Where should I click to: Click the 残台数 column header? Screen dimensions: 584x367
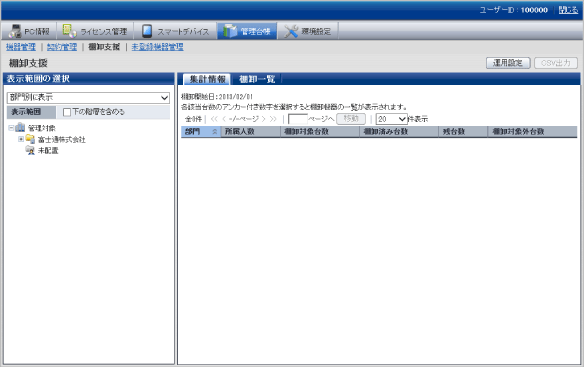[x=463, y=132]
